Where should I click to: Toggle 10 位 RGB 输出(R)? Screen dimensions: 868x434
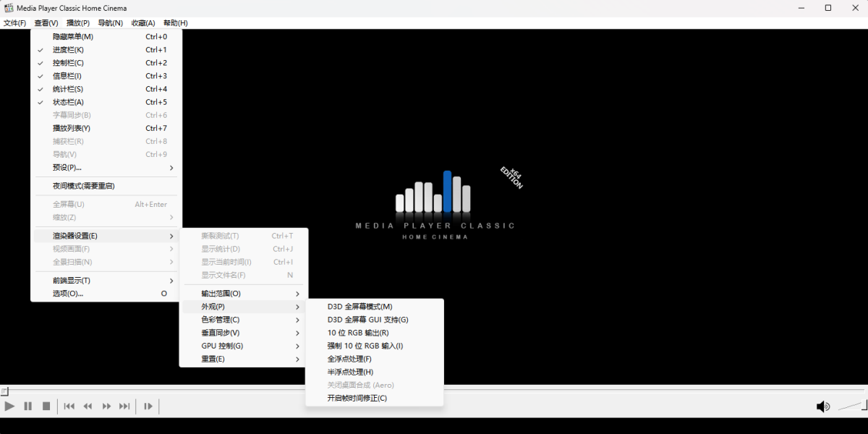pos(375,333)
